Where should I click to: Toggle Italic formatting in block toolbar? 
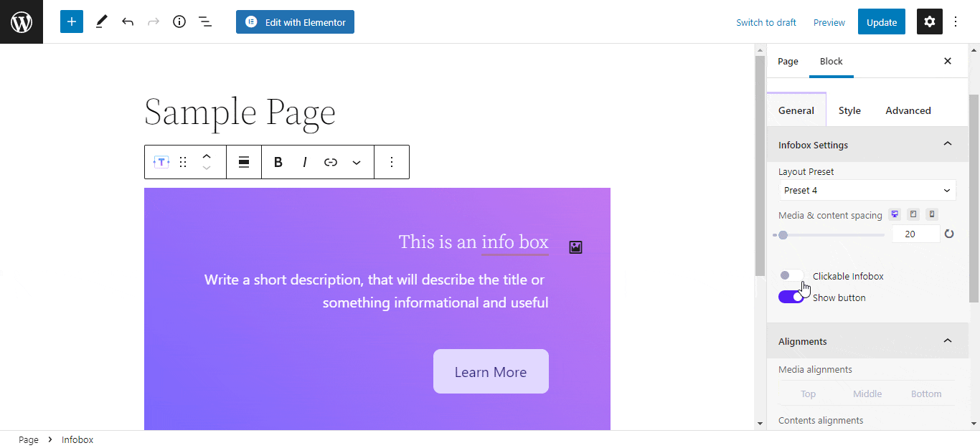304,162
